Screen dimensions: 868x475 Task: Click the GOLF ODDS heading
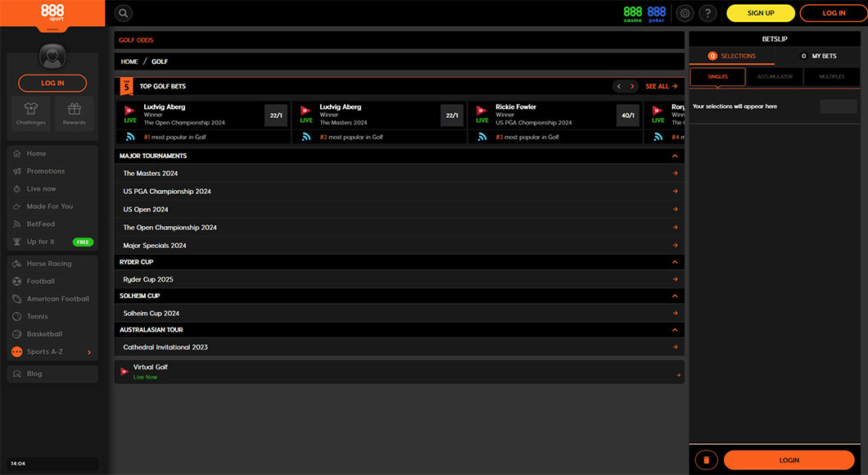(136, 40)
